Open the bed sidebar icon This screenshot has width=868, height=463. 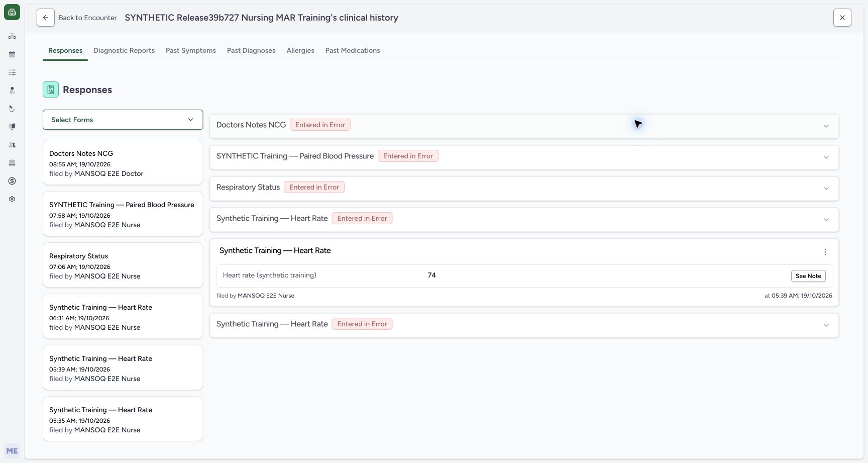pyautogui.click(x=12, y=163)
